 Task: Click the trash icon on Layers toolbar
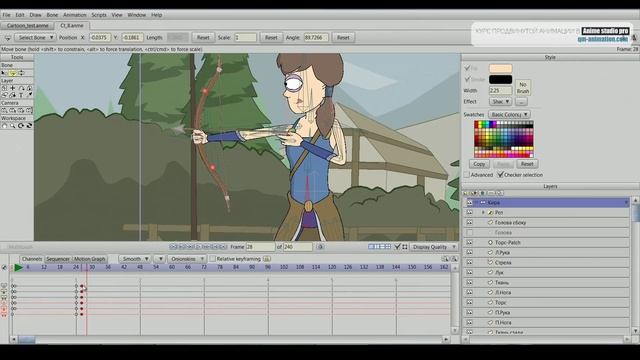pos(482,193)
